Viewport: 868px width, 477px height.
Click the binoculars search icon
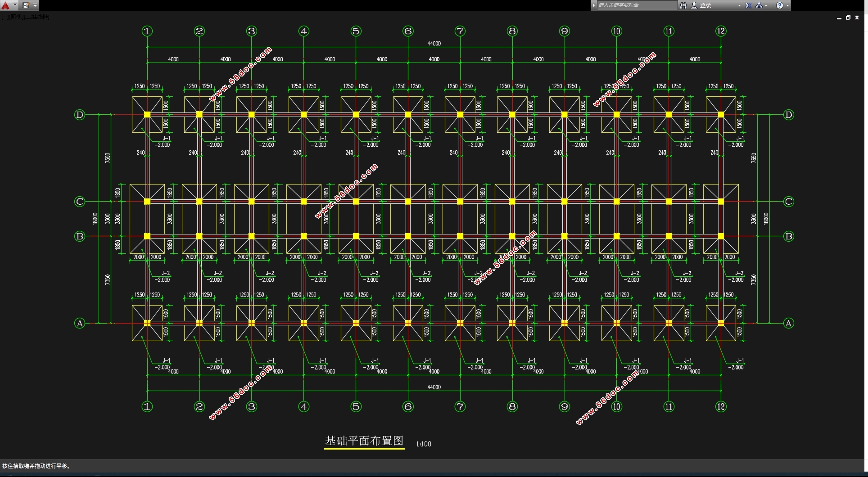(683, 5)
